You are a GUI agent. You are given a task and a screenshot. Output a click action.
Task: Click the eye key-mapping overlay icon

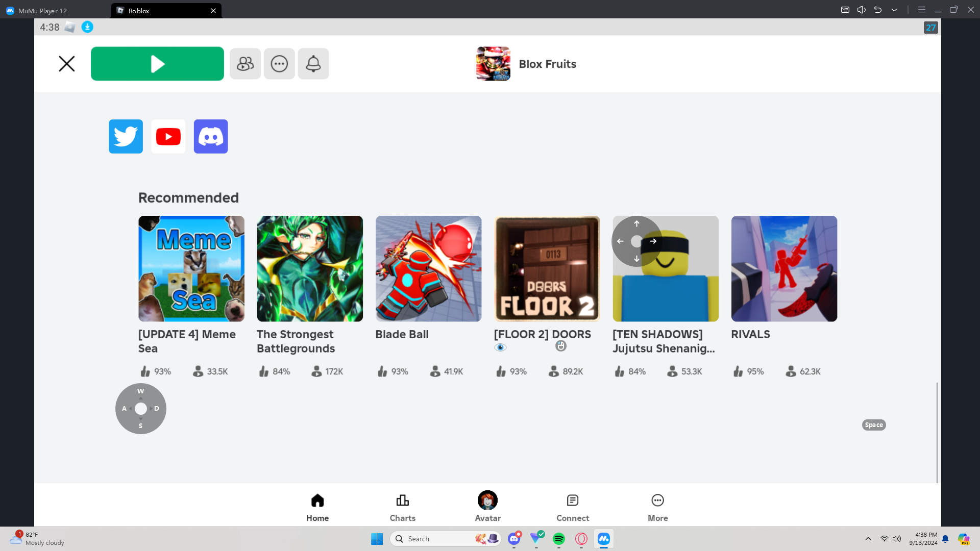click(x=500, y=347)
